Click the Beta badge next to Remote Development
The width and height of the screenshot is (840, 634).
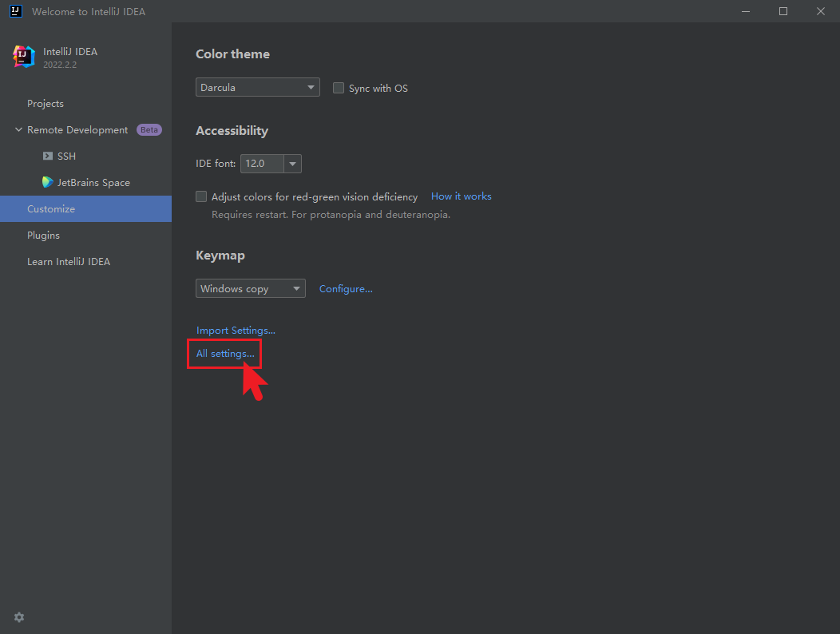[149, 129]
